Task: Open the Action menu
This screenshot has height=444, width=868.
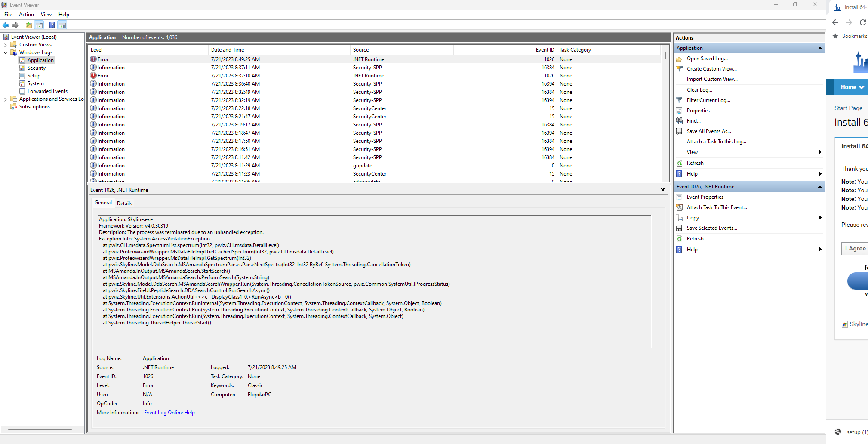Action: 26,15
